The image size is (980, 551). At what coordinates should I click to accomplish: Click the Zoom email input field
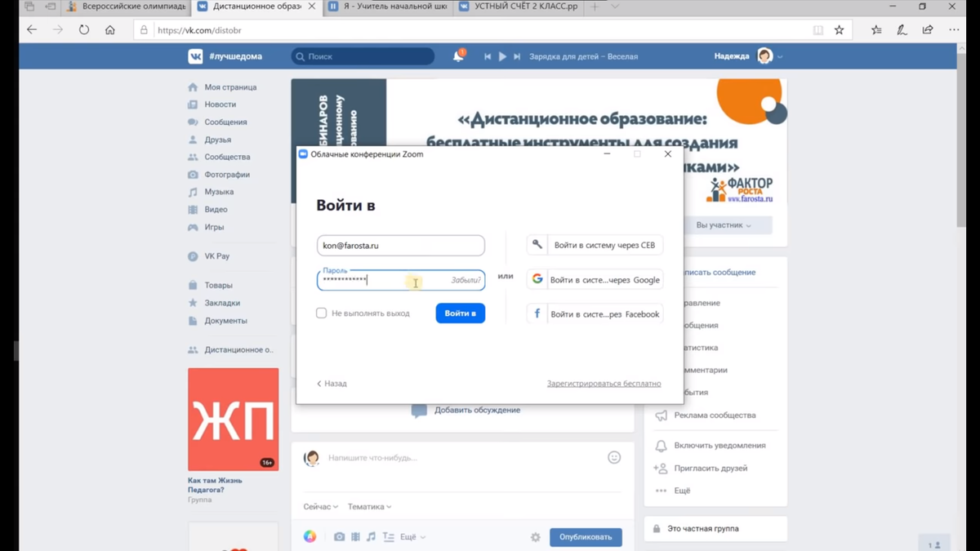pyautogui.click(x=401, y=245)
